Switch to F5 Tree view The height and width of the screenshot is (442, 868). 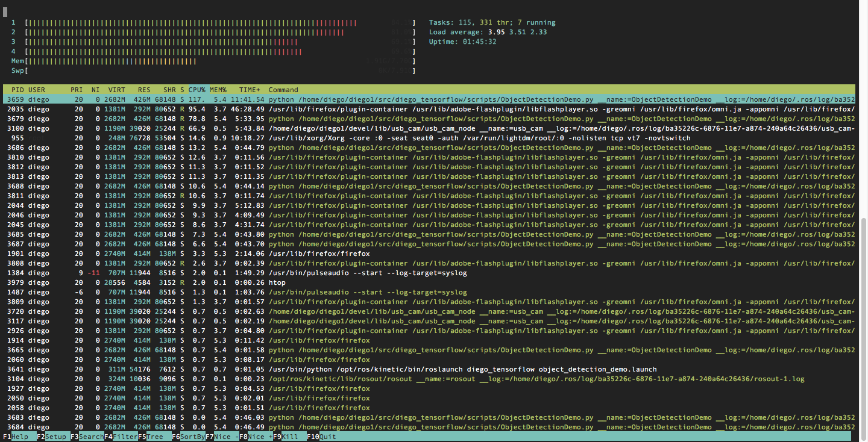point(154,437)
